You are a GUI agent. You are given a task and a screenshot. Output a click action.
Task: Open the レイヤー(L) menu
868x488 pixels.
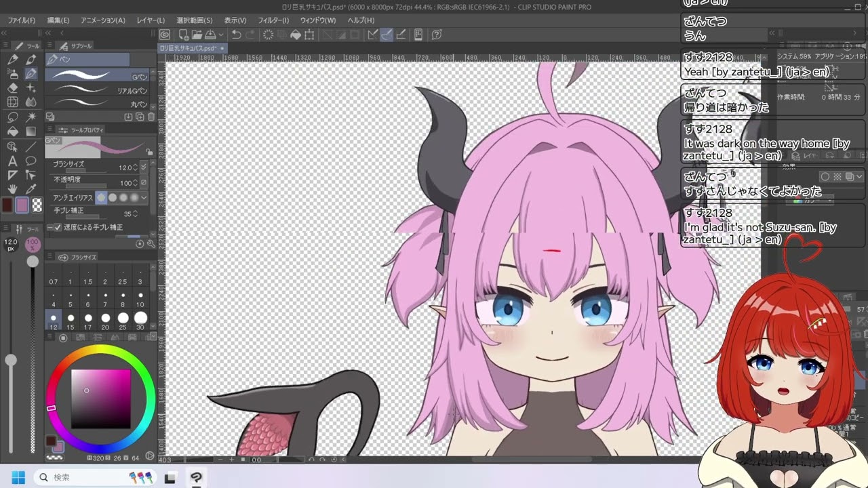(150, 20)
